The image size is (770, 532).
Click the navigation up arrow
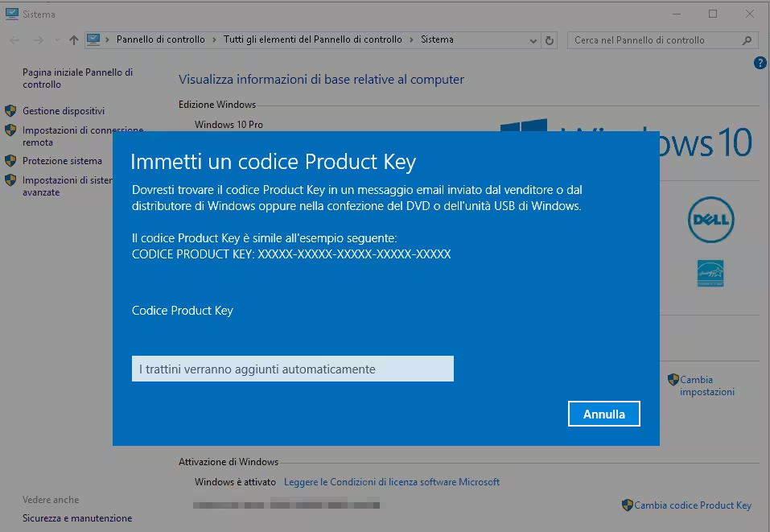tap(72, 39)
